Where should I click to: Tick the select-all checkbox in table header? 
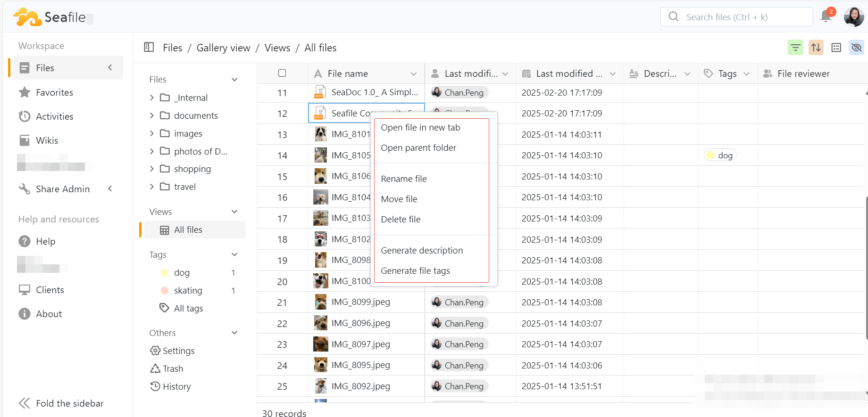(282, 73)
